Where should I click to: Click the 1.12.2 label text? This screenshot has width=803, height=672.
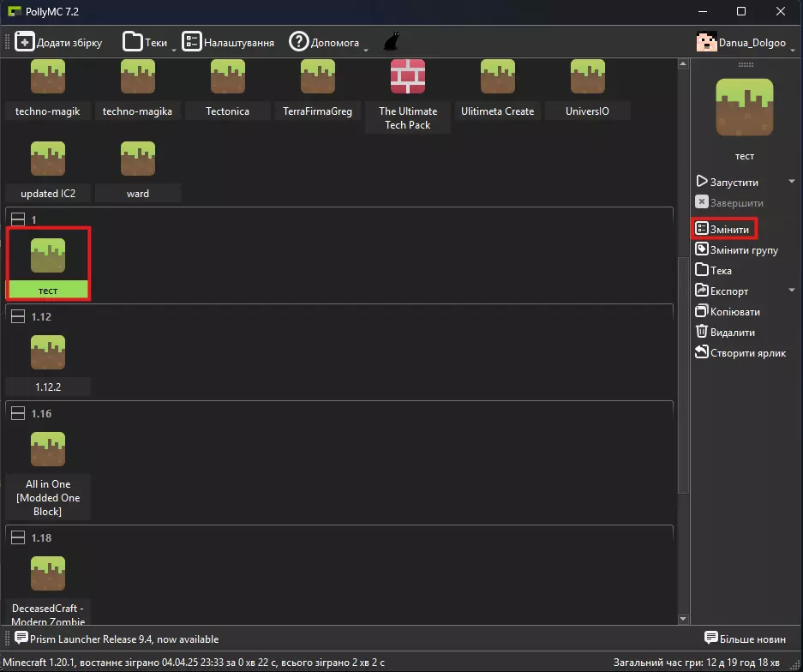48,387
